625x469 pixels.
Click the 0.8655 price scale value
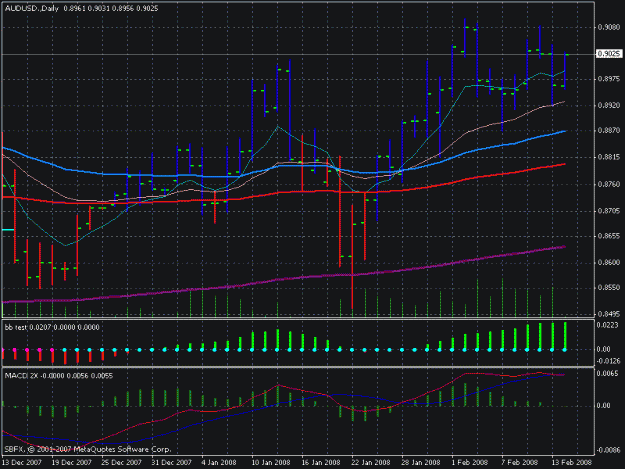coord(609,236)
